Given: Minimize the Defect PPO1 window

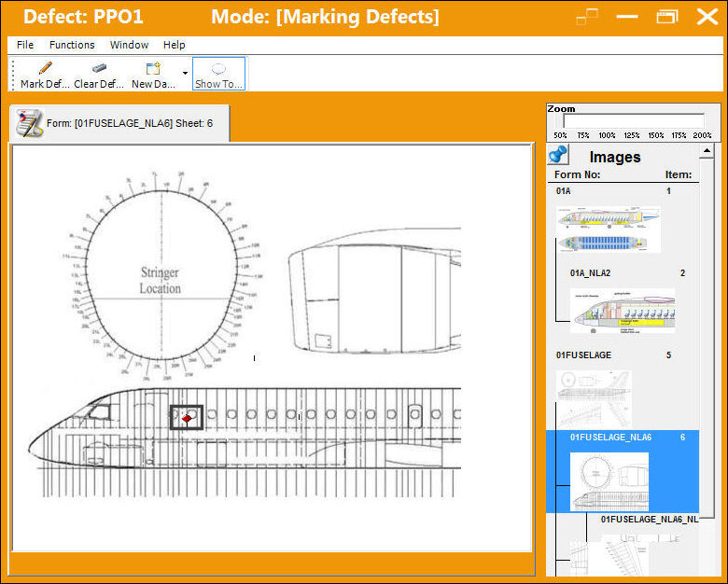Looking at the screenshot, I should (x=627, y=17).
